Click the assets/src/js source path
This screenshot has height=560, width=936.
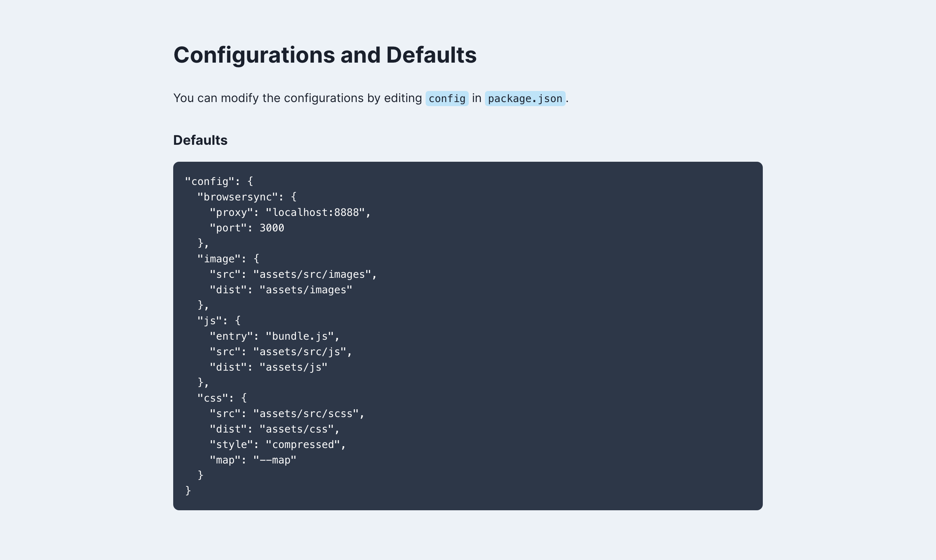tap(300, 352)
